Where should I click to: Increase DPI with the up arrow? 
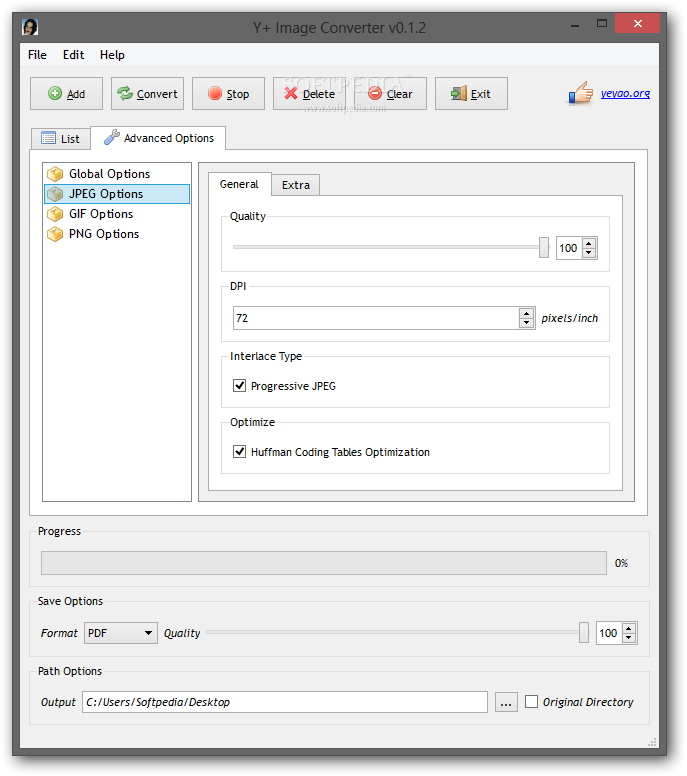527,313
